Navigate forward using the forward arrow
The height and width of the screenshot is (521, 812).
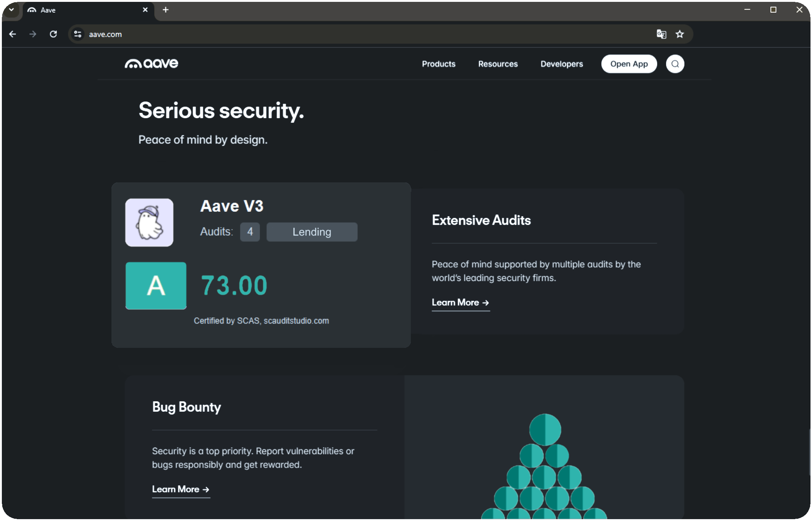tap(33, 34)
